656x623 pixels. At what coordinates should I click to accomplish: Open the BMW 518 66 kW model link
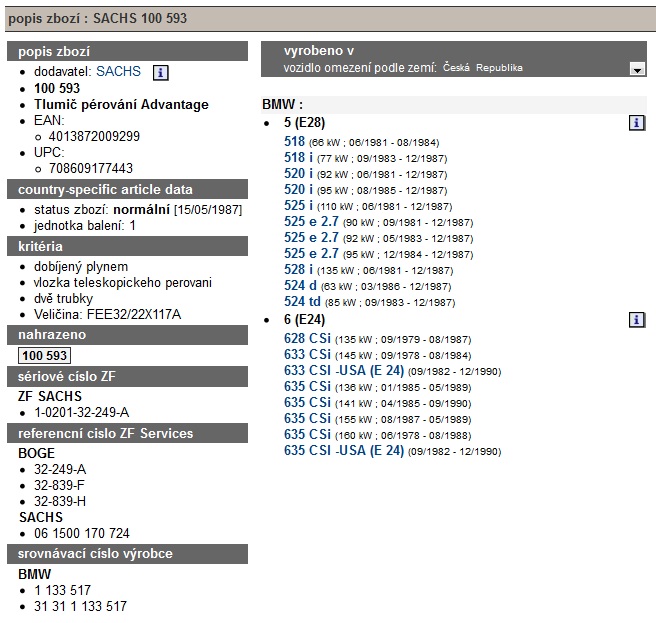(295, 142)
